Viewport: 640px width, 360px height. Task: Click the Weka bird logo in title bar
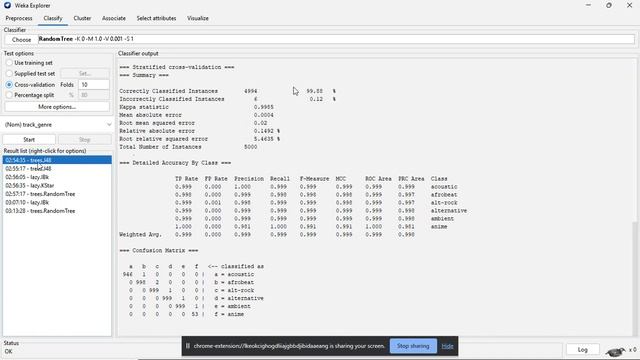click(7, 5)
